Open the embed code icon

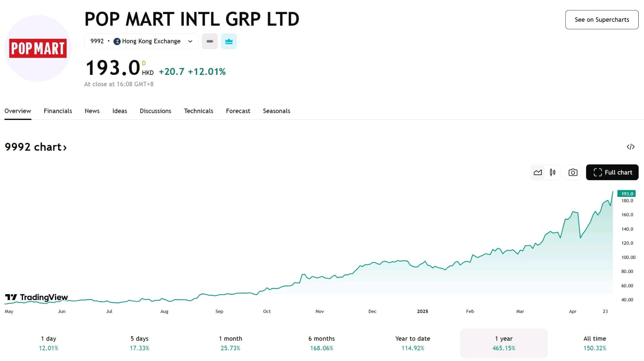tap(631, 147)
